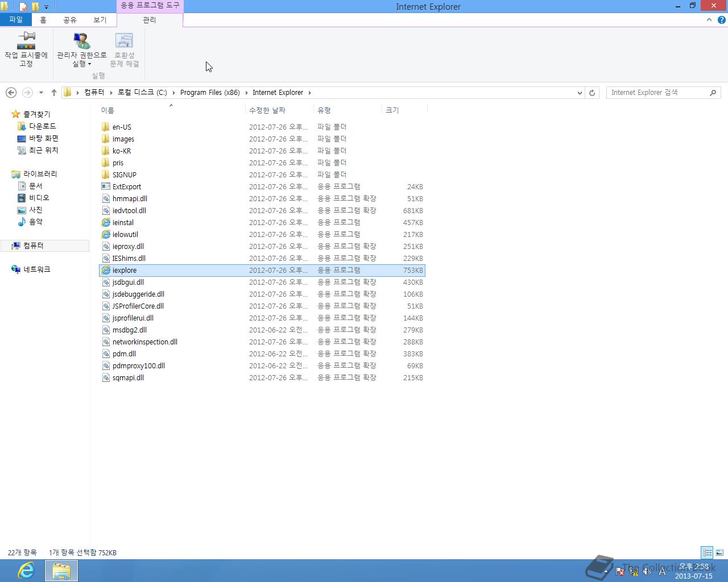This screenshot has height=582, width=728.
Task: Select the ielowutil application icon
Action: (x=106, y=234)
